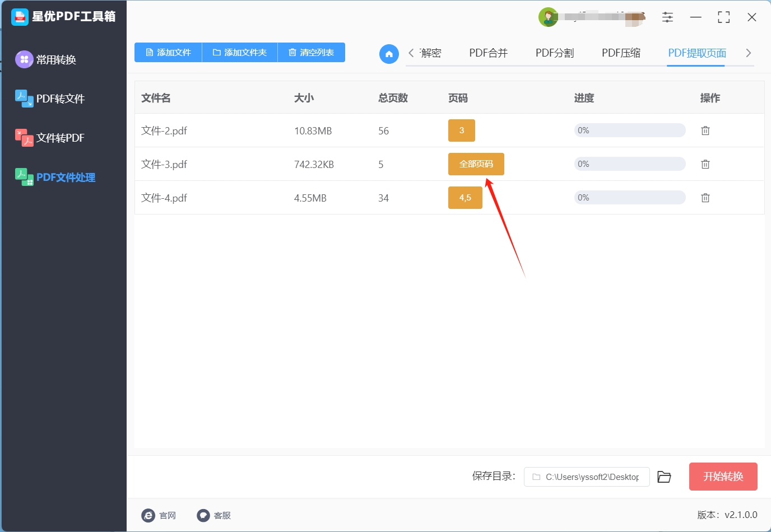Set page number 3 for 文件-2.pdf
This screenshot has height=532, width=771.
tap(462, 130)
